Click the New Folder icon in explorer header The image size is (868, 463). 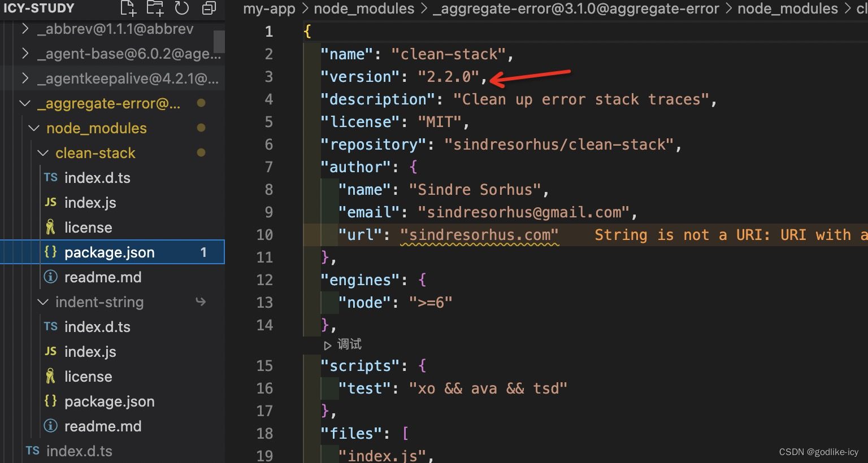(155, 8)
